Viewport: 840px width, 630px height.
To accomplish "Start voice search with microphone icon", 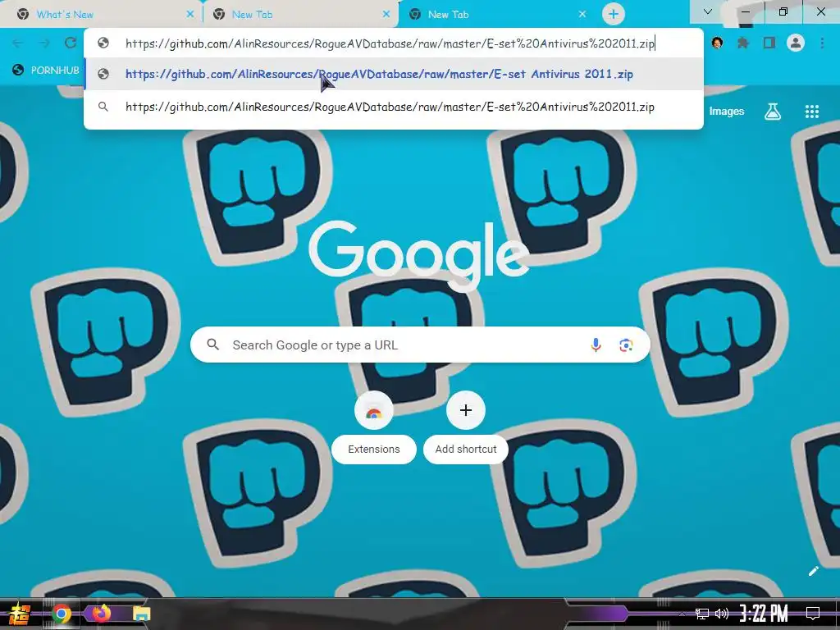I will (596, 345).
